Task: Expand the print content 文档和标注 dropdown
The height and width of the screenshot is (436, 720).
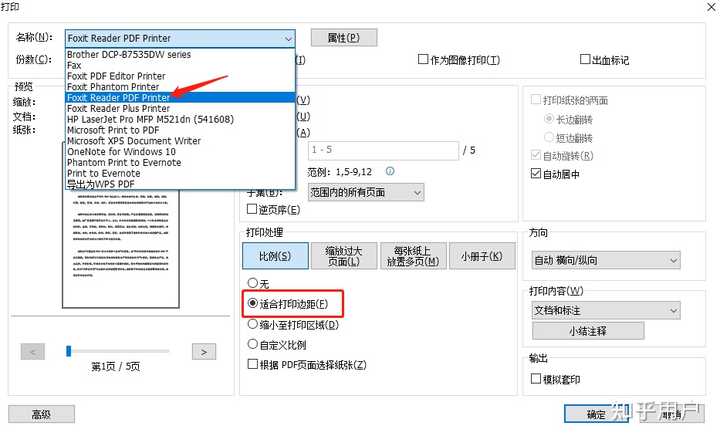Action: click(606, 311)
